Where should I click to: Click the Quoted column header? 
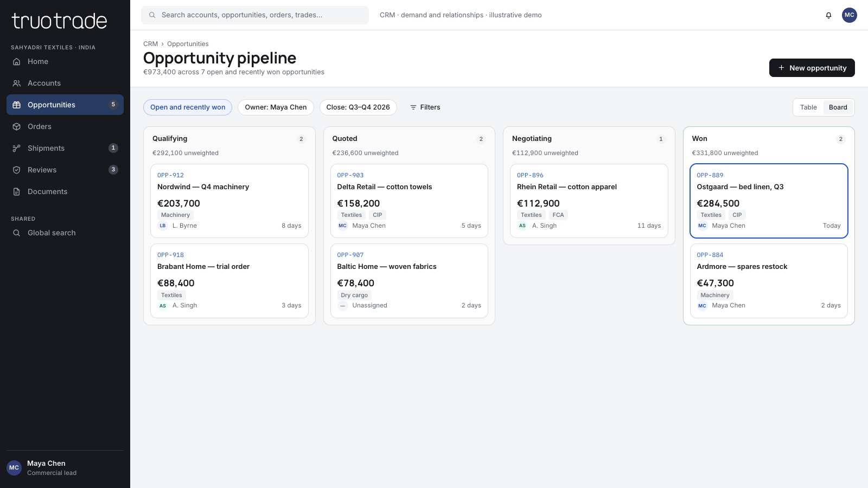click(344, 139)
